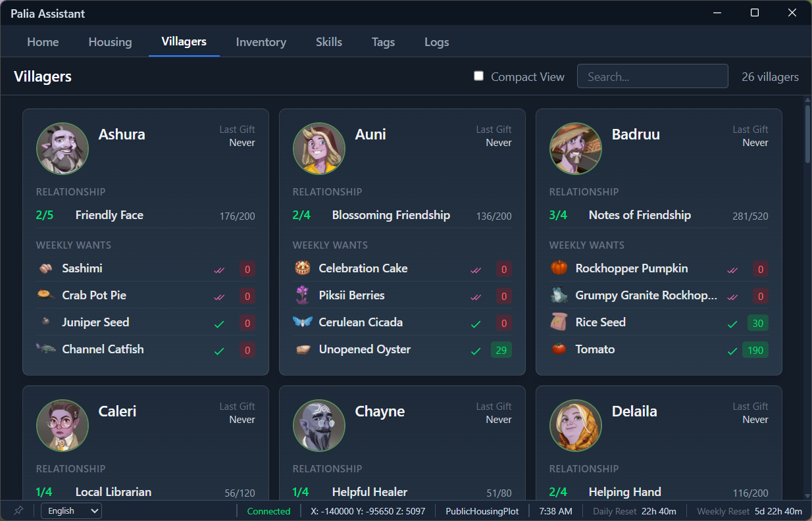Click the X Y Z coordinates readout
Screen dimensions: 812x521
coord(368,511)
